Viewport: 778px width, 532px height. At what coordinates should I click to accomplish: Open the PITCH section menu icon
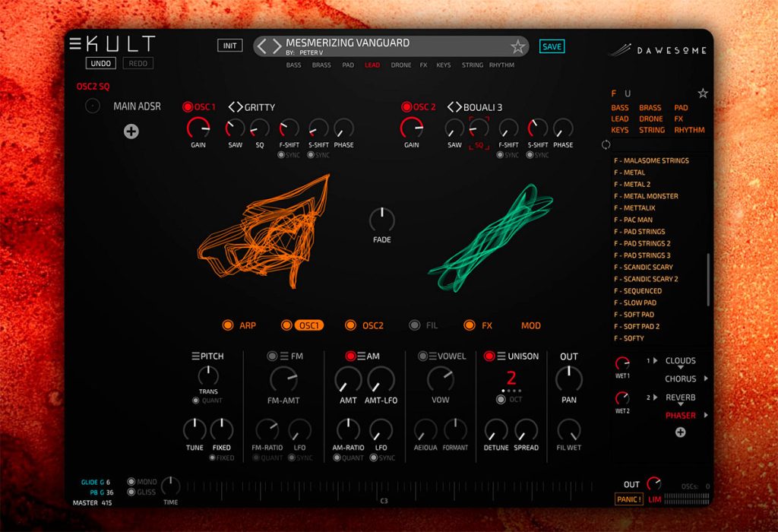195,356
